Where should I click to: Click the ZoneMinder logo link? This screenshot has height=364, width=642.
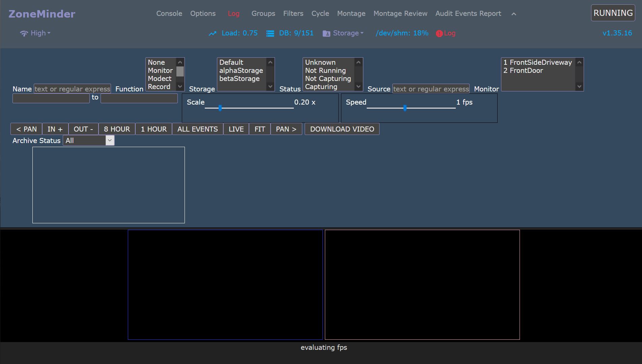pos(42,14)
